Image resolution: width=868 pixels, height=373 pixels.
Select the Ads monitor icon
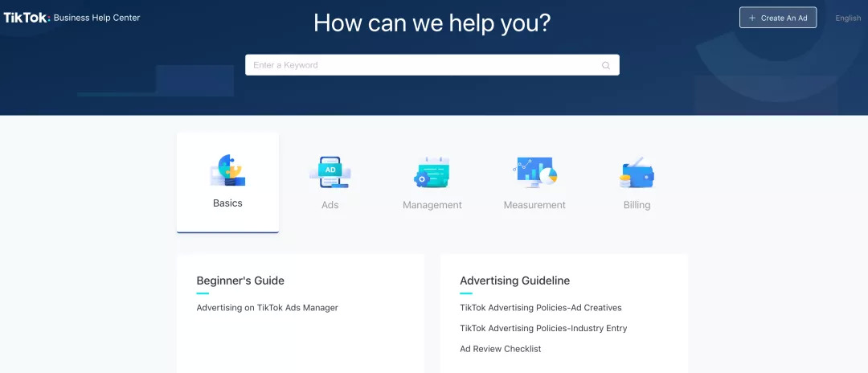pyautogui.click(x=330, y=172)
